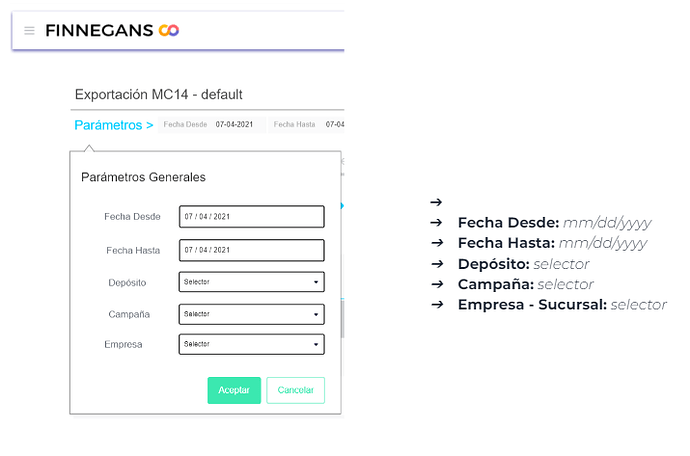This screenshot has width=690, height=456.
Task: Click the Campaña field label
Action: [130, 314]
